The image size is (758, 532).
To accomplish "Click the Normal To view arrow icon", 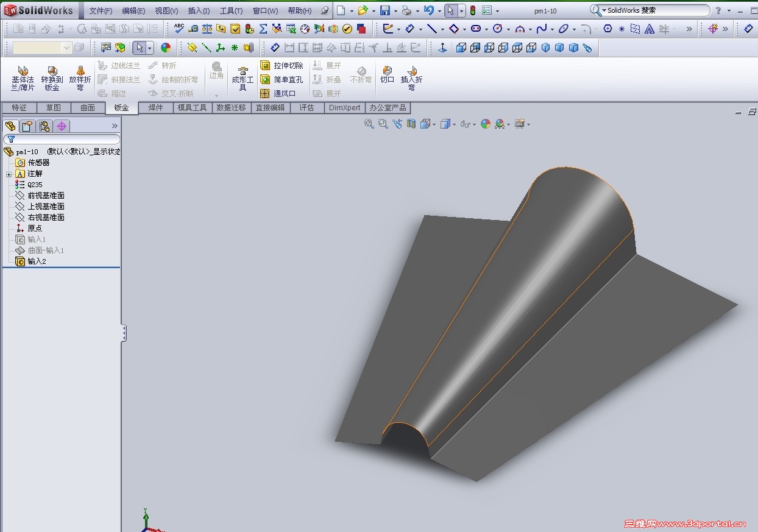I will click(x=442, y=48).
